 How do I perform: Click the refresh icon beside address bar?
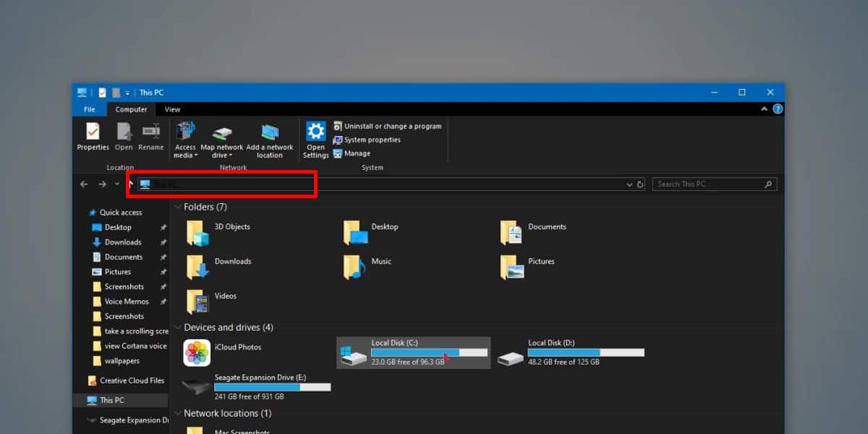[639, 184]
